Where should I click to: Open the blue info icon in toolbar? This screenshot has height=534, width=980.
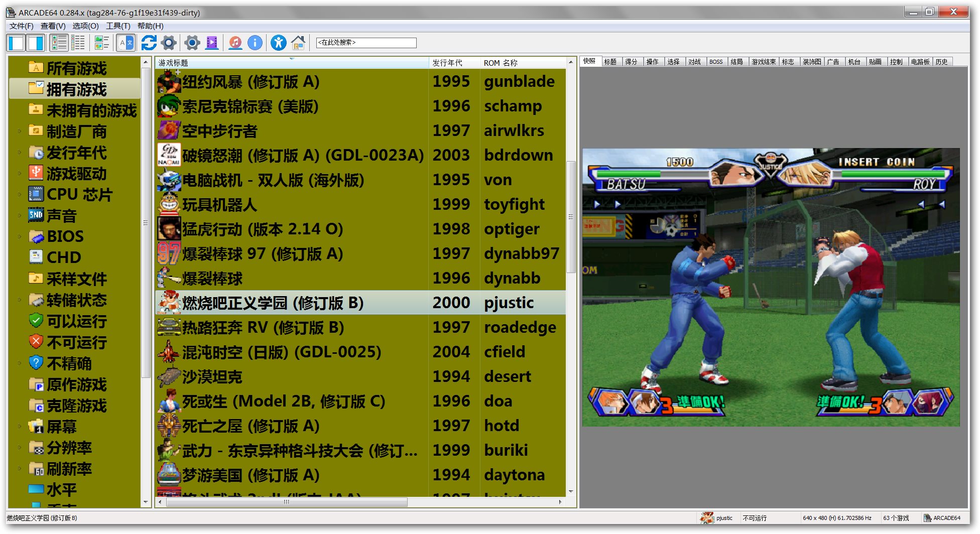click(255, 43)
